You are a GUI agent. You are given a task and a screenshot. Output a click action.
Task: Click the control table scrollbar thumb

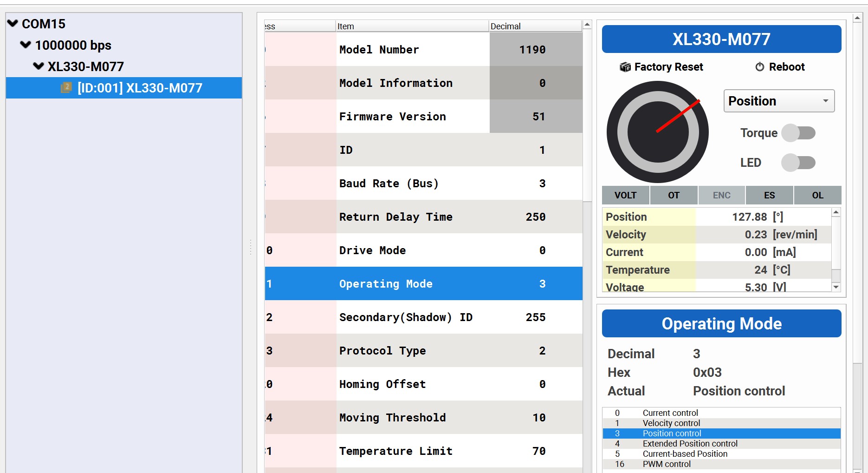pyautogui.click(x=587, y=116)
